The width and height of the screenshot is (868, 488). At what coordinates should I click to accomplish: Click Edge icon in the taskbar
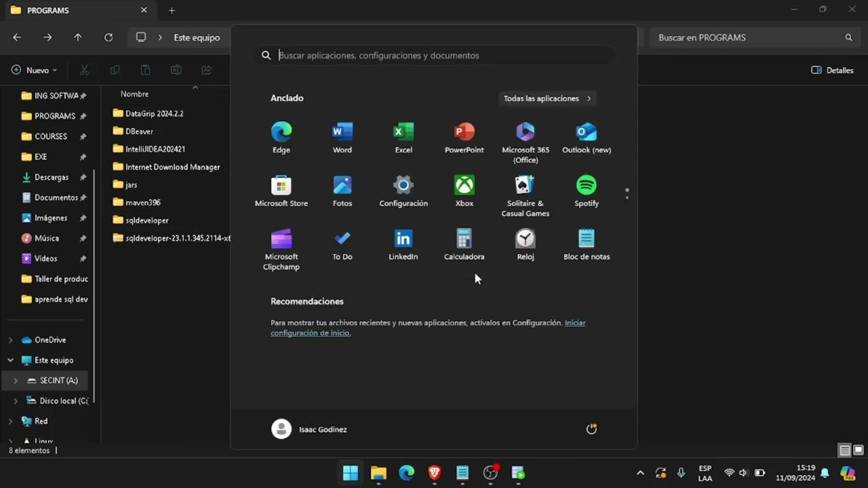pos(406,472)
